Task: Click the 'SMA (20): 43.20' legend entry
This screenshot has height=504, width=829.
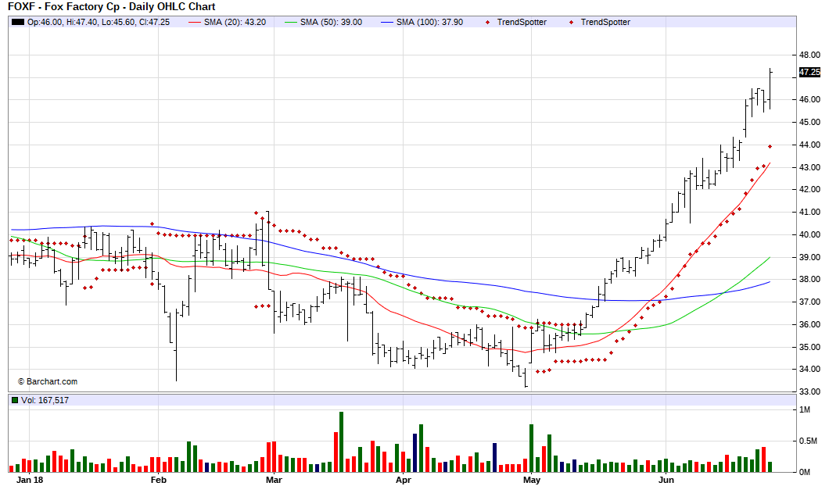Action: click(x=235, y=22)
